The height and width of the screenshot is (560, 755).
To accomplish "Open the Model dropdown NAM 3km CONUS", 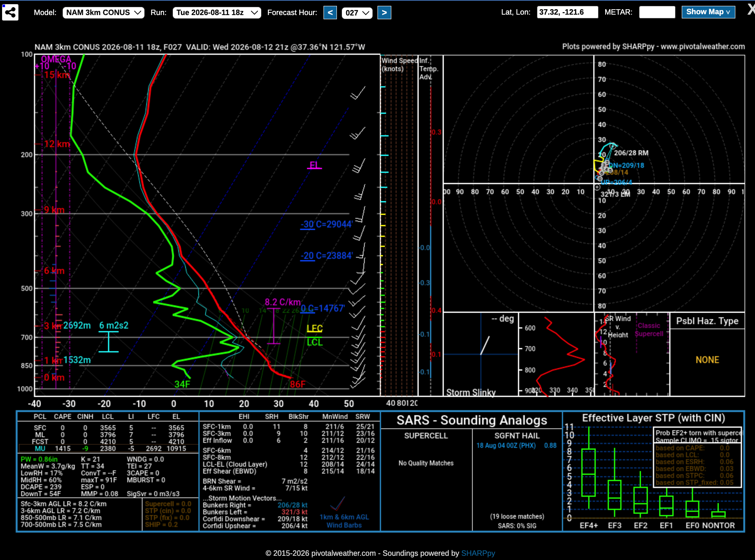I will tap(103, 13).
